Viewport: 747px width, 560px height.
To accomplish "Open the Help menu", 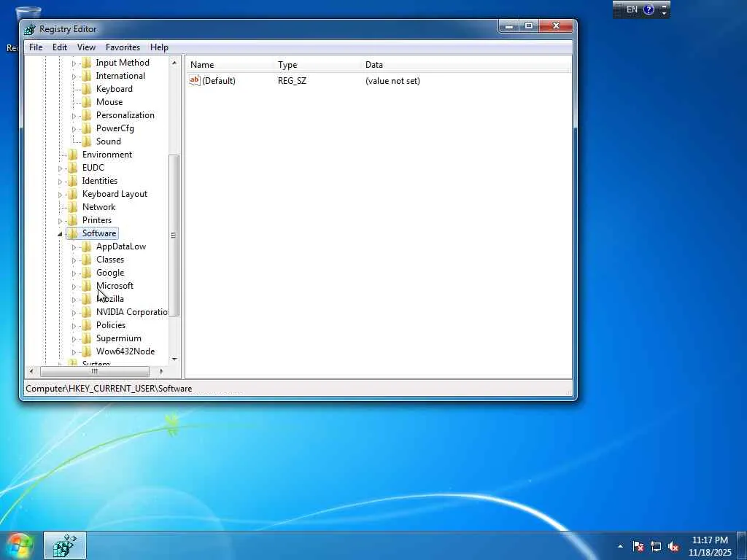I will click(x=159, y=47).
